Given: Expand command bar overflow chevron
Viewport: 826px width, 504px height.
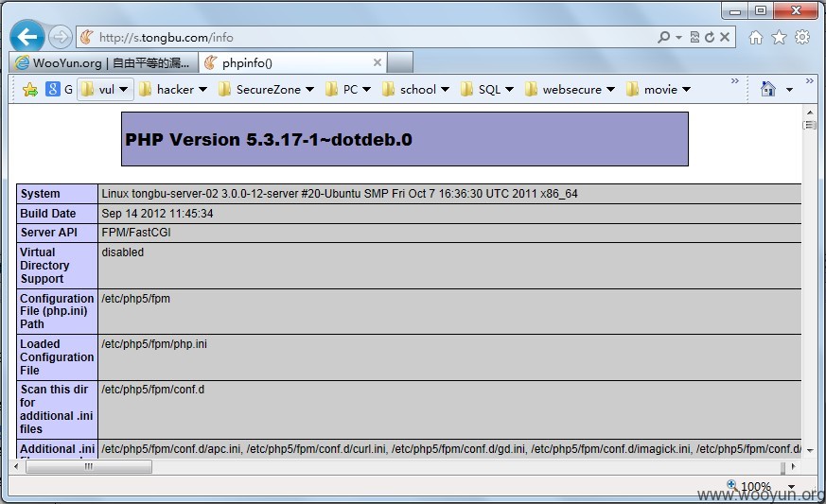Looking at the screenshot, I should tap(810, 80).
